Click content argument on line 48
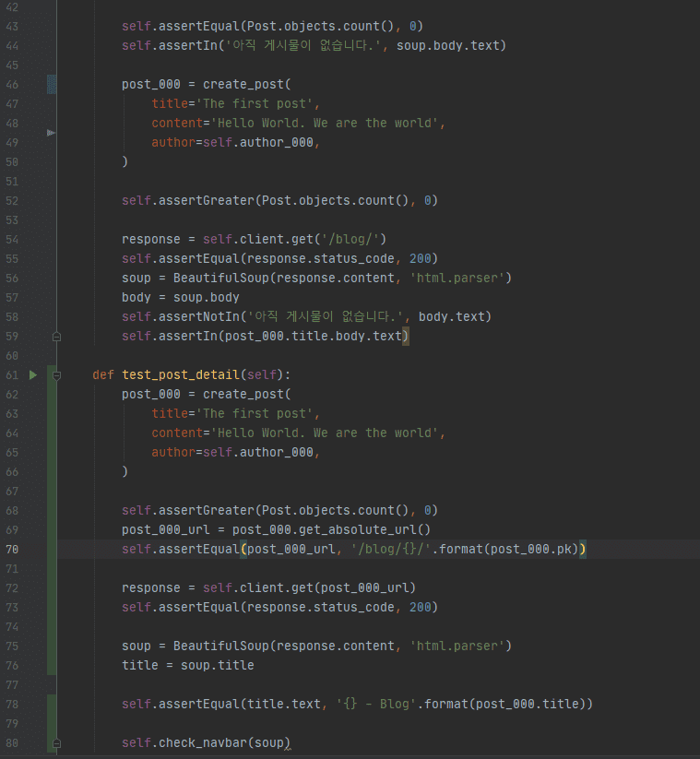 coord(177,123)
